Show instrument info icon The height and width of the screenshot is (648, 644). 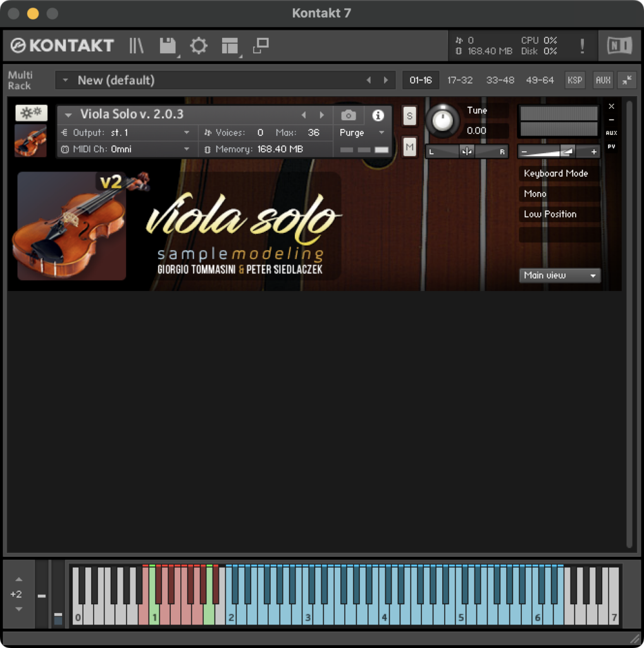click(378, 115)
